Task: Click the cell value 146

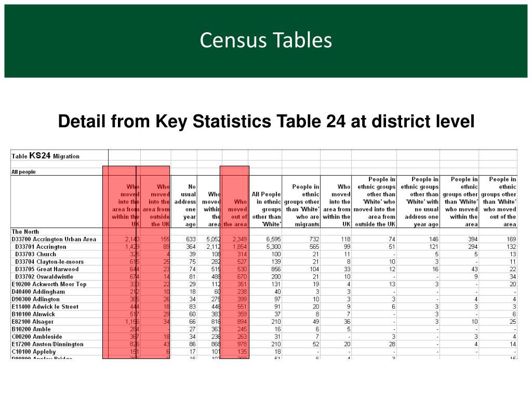Action: click(434, 239)
